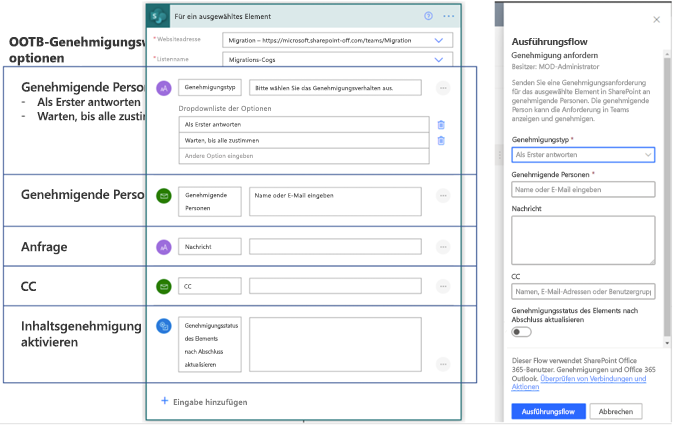This screenshot has height=427, width=677.
Task: Click 'Andere Option eingeben' field
Action: (x=304, y=156)
